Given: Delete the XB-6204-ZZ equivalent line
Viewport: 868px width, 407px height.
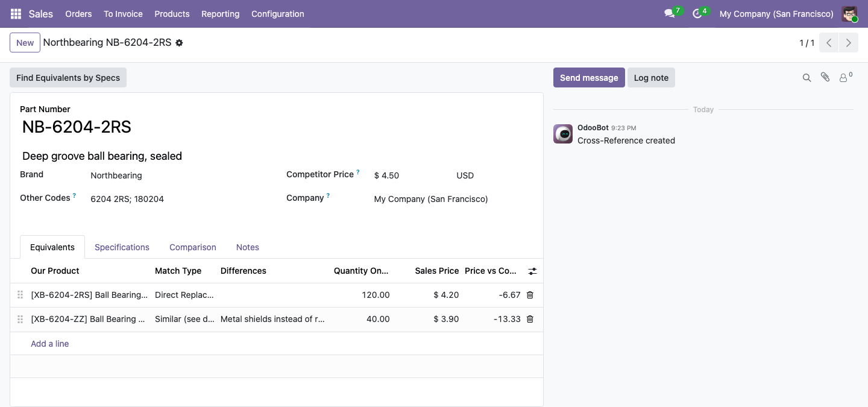Looking at the screenshot, I should [x=530, y=319].
